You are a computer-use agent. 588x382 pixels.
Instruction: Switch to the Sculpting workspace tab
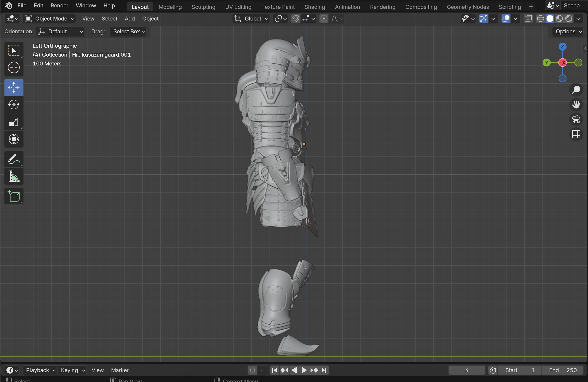(203, 7)
